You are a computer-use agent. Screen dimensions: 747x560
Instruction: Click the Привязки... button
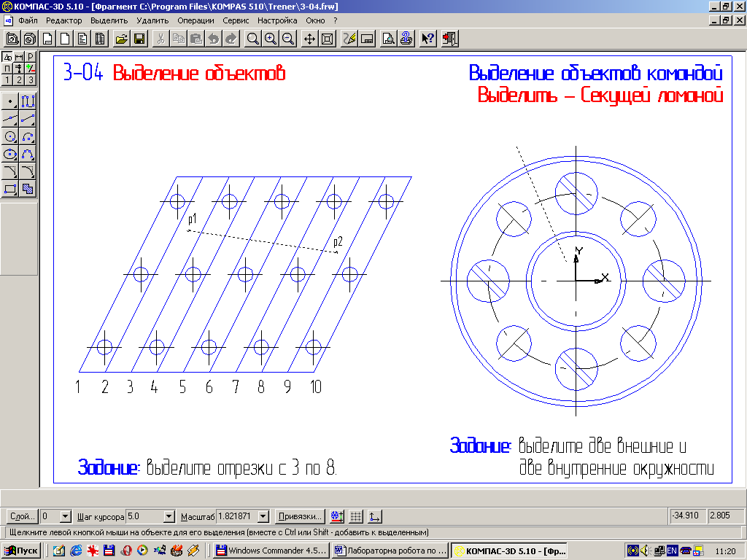(300, 516)
